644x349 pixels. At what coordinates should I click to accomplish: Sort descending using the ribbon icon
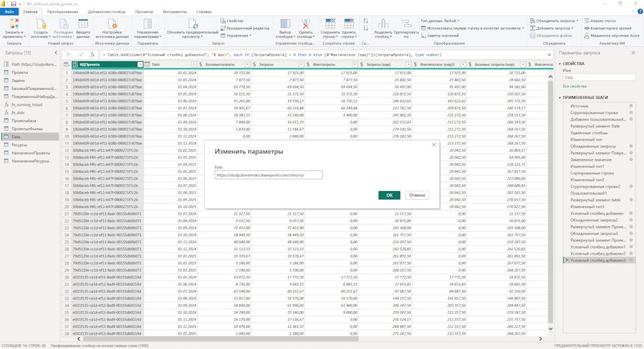365,28
